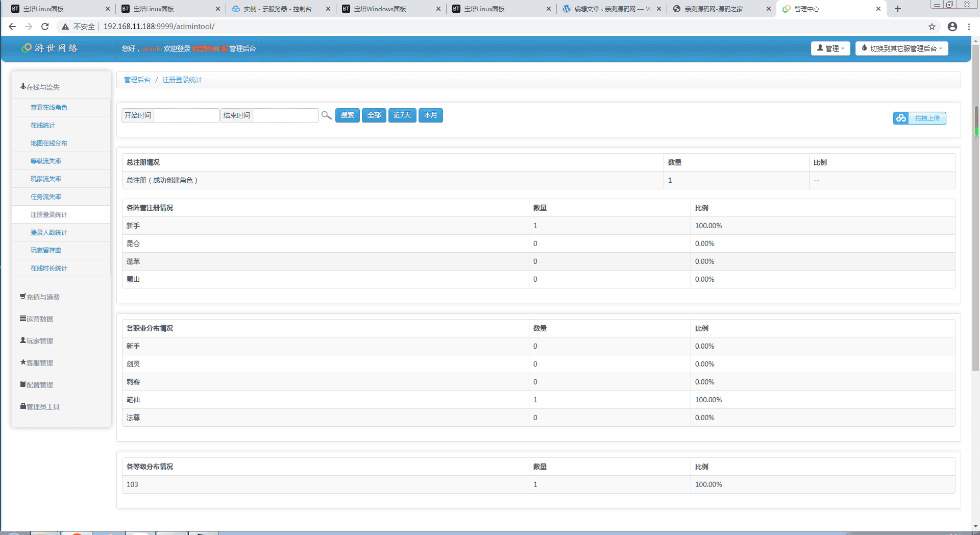The height and width of the screenshot is (535, 980).
Task: Open a new browser tab with plus icon
Action: click(x=898, y=9)
